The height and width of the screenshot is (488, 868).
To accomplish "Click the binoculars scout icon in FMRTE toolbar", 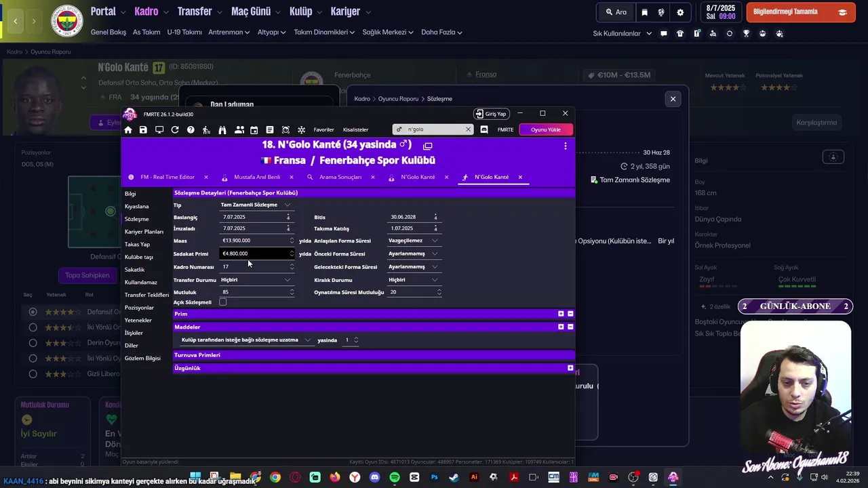I will [x=222, y=129].
